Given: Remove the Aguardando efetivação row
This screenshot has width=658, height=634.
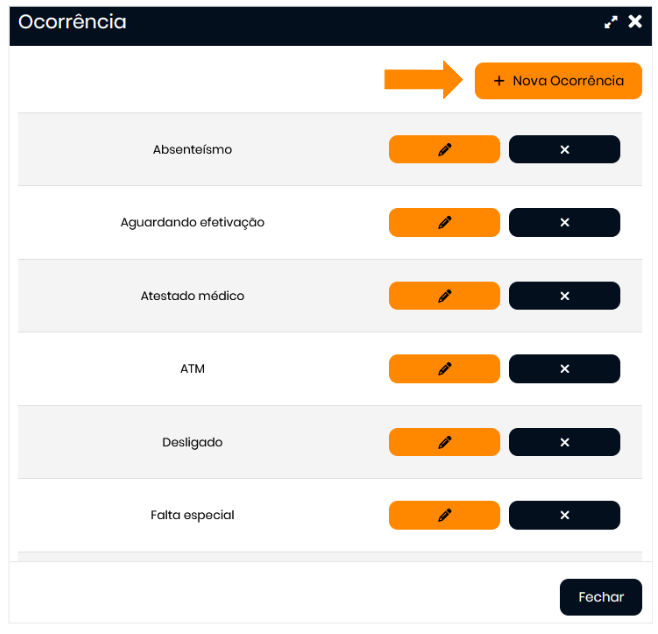Looking at the screenshot, I should tap(564, 222).
